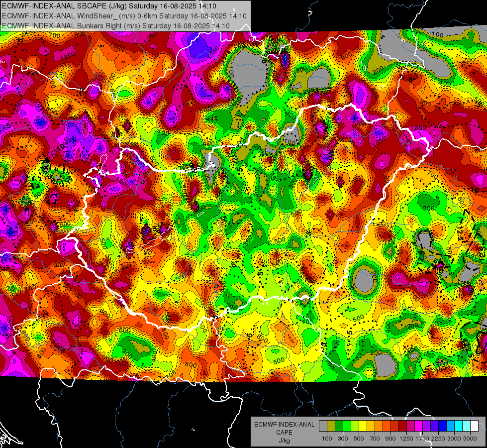Click the ECMWF-INDEX-ANAL legend heading
This screenshot has height=448, width=487.
(x=284, y=425)
